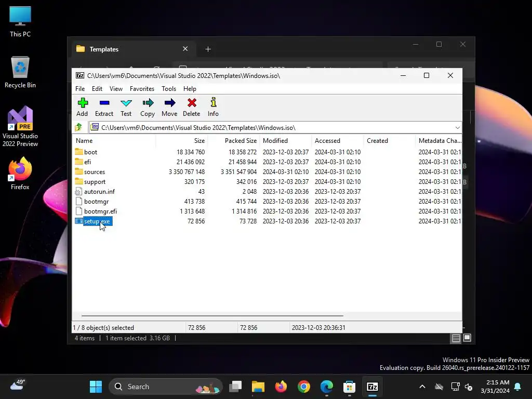Close the Templates tab in File Explorer

[x=185, y=49]
